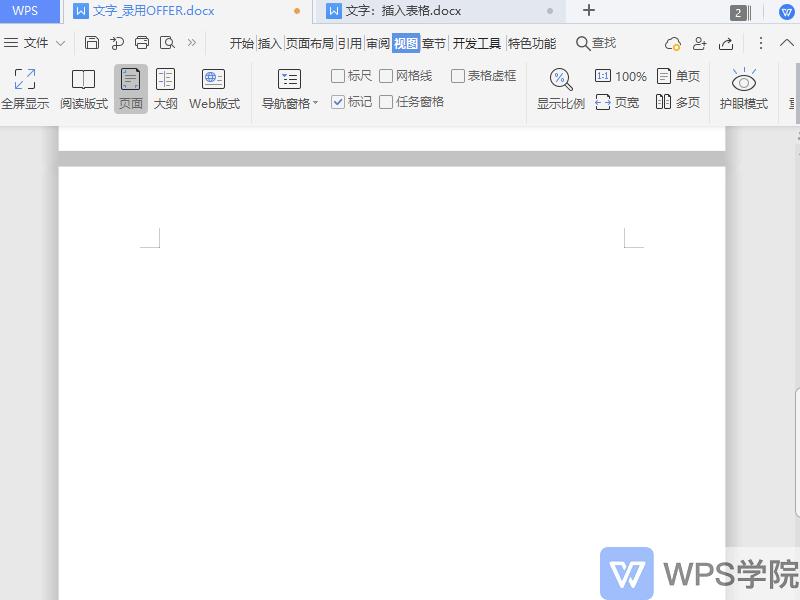The image size is (800, 600).
Task: Click the Print Preview icon
Action: coord(167,43)
